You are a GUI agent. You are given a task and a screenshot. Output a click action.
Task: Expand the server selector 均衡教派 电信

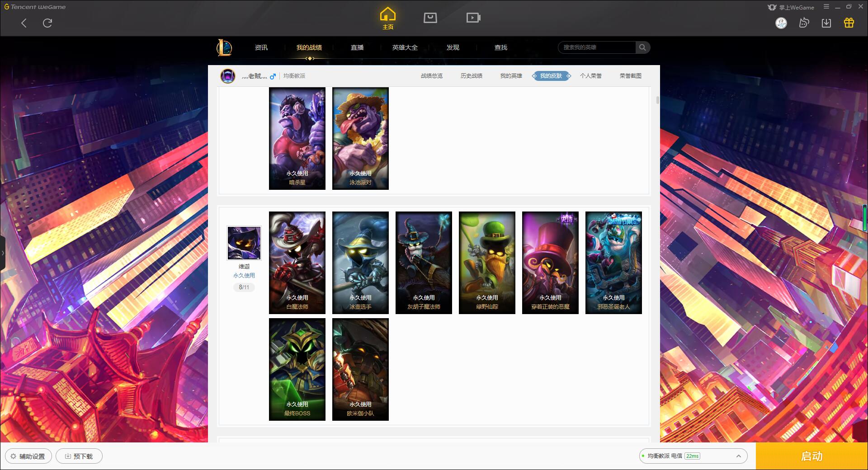pyautogui.click(x=693, y=456)
